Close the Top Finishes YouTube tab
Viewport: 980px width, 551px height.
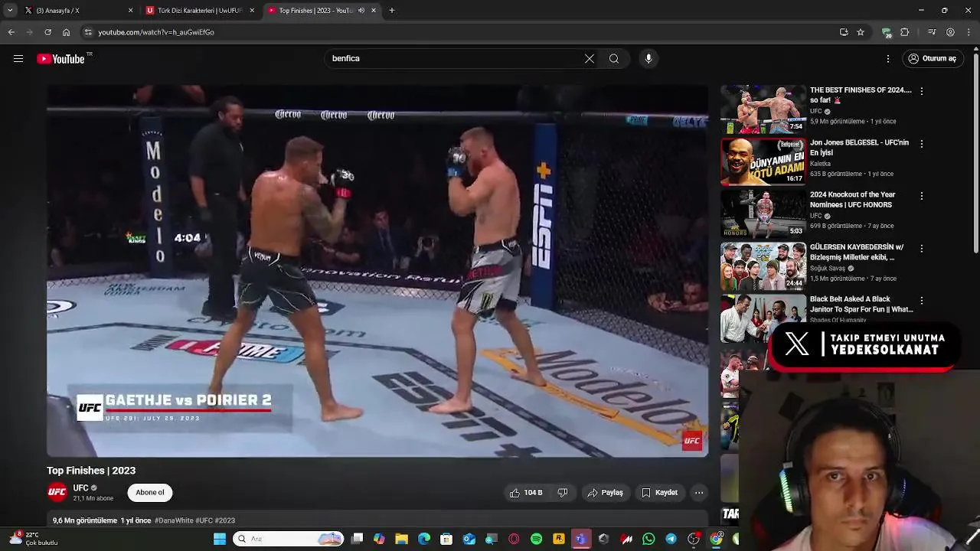point(374,11)
